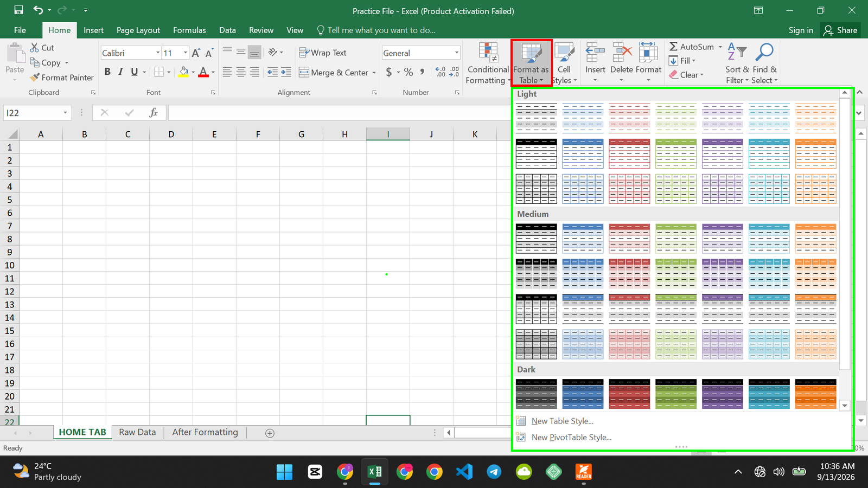Image resolution: width=868 pixels, height=488 pixels.
Task: Open the Raw Data sheet tab
Action: (137, 432)
